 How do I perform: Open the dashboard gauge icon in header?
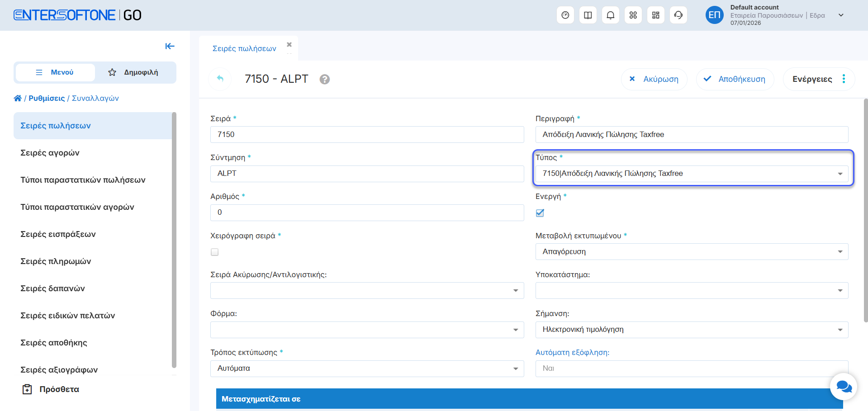(x=565, y=15)
